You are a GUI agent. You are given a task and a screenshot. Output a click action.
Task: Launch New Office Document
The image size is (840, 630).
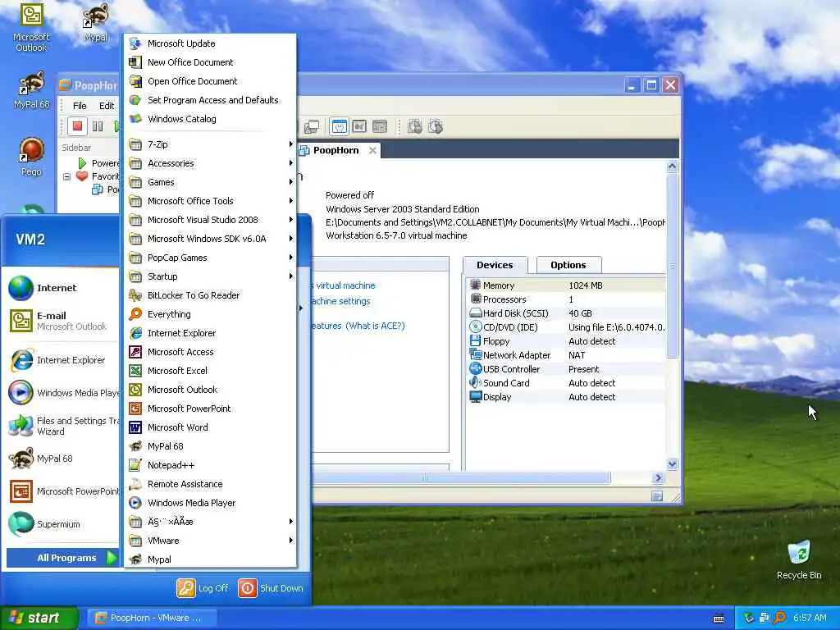click(x=210, y=62)
